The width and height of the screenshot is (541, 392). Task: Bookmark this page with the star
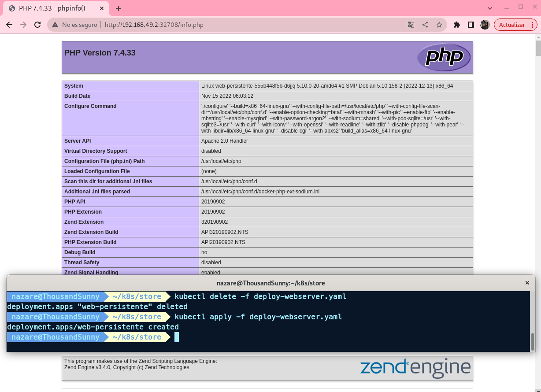(439, 25)
